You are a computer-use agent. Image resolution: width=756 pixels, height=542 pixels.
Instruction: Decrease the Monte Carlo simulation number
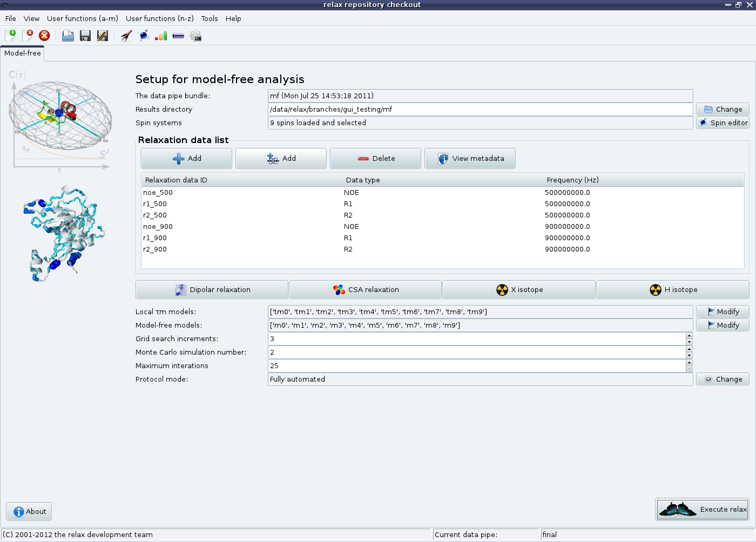tap(689, 355)
